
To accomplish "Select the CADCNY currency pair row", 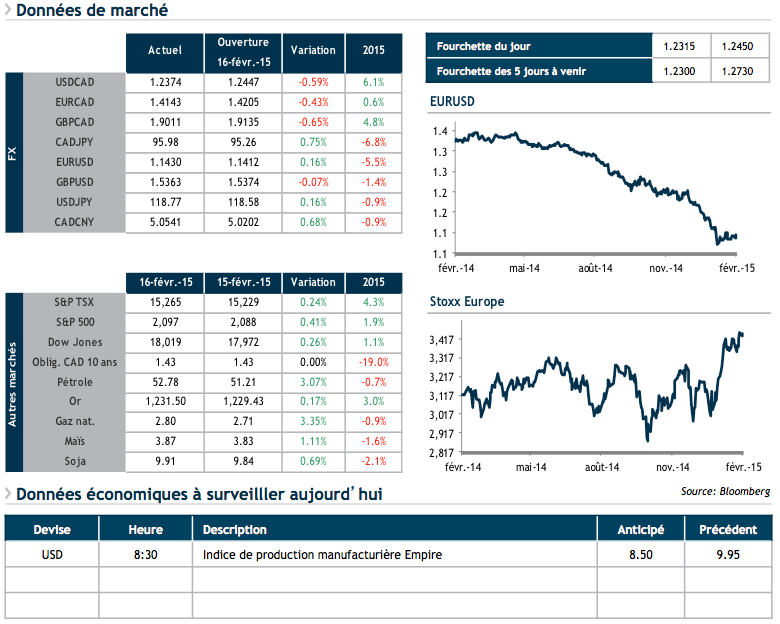I will pos(75,222).
